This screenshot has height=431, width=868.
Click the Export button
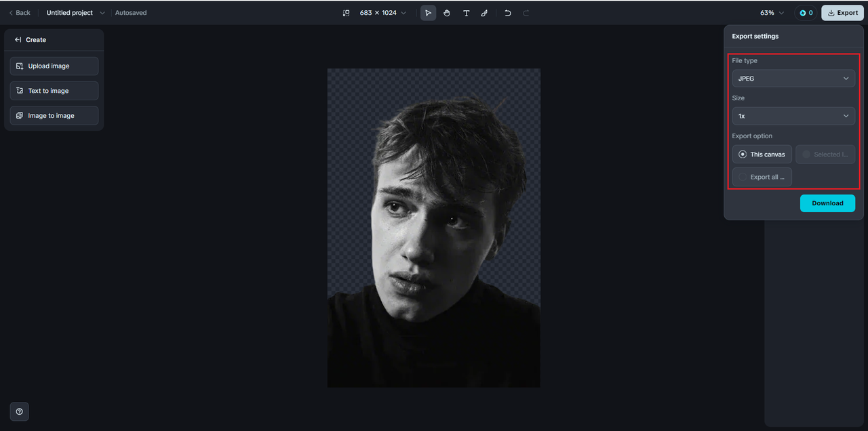(x=842, y=13)
